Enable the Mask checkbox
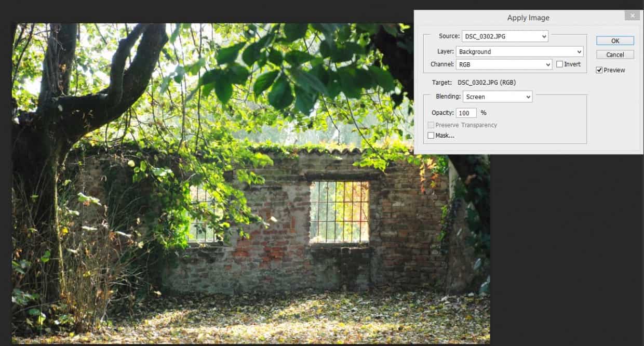Viewport: 644px width, 346px height. tap(431, 136)
